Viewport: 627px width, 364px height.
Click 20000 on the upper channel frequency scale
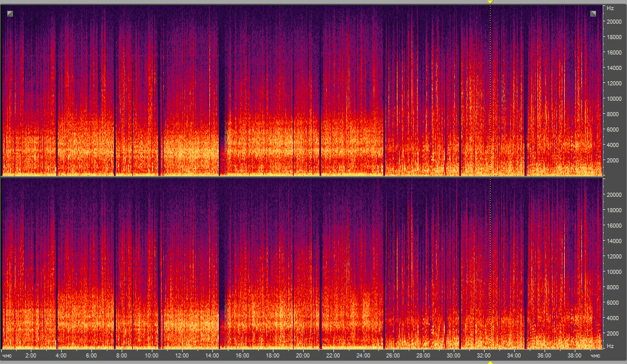tap(614, 21)
